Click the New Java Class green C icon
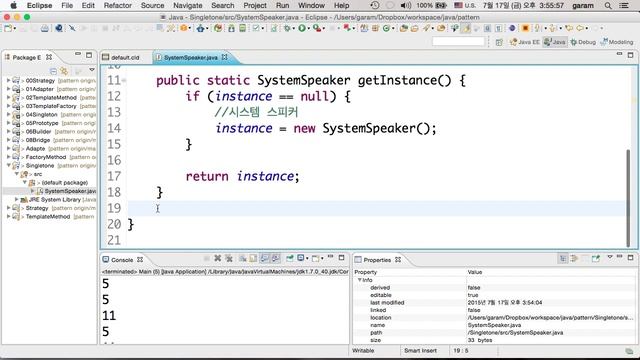640x360 pixels. tap(386, 28)
